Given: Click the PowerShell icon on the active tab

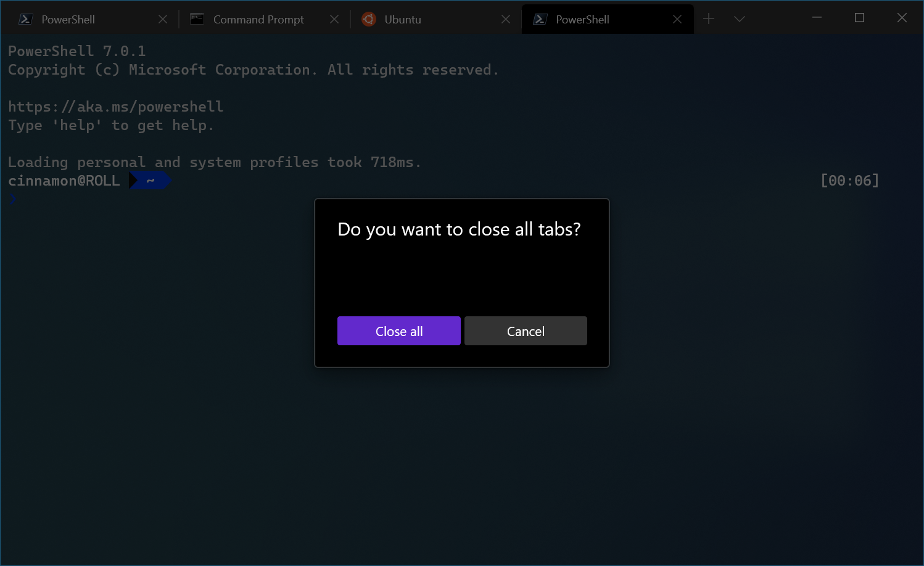Looking at the screenshot, I should coord(540,18).
